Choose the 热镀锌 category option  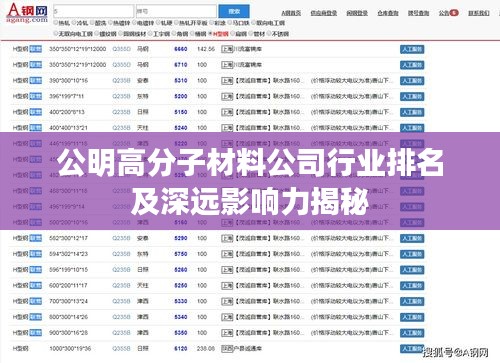[x=119, y=23]
